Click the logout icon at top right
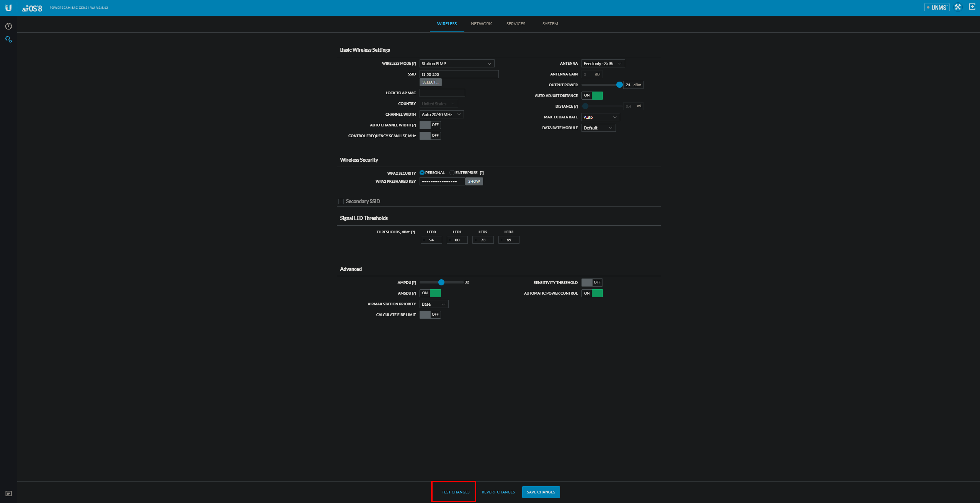This screenshot has width=980, height=503. pos(972,7)
